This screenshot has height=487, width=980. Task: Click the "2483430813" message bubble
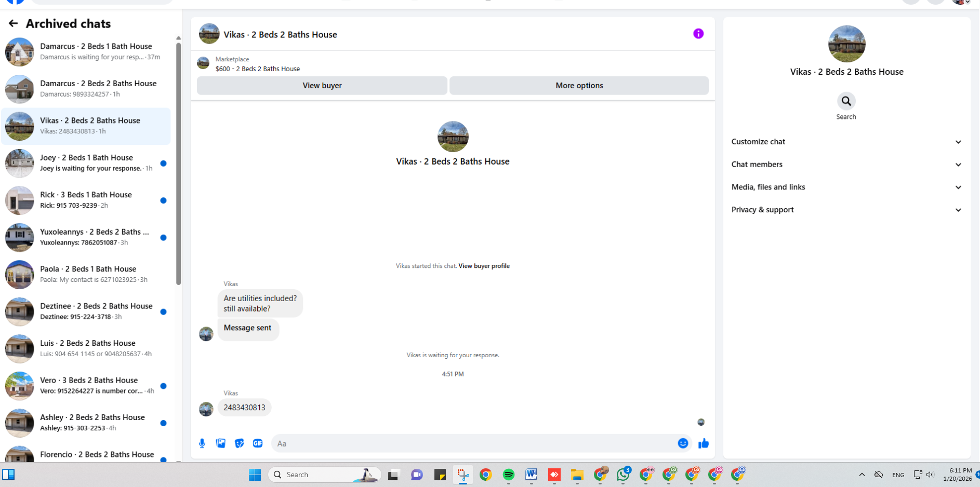coord(244,408)
